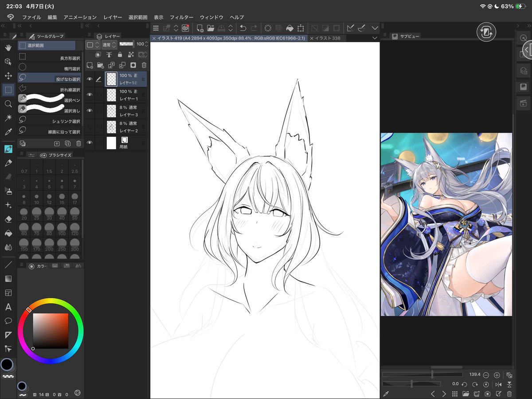Click Fill bucket icon in command bar
The width and height of the screenshot is (532, 399).
click(289, 28)
